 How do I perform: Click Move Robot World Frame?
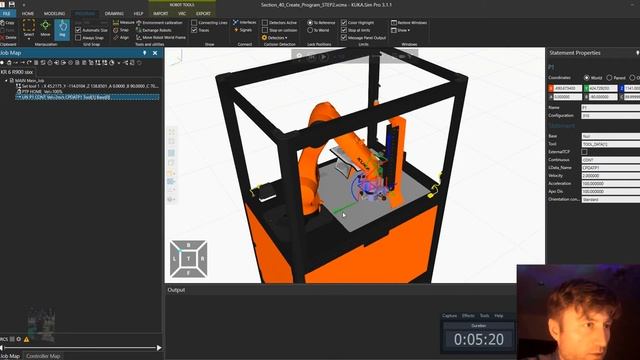pos(161,38)
